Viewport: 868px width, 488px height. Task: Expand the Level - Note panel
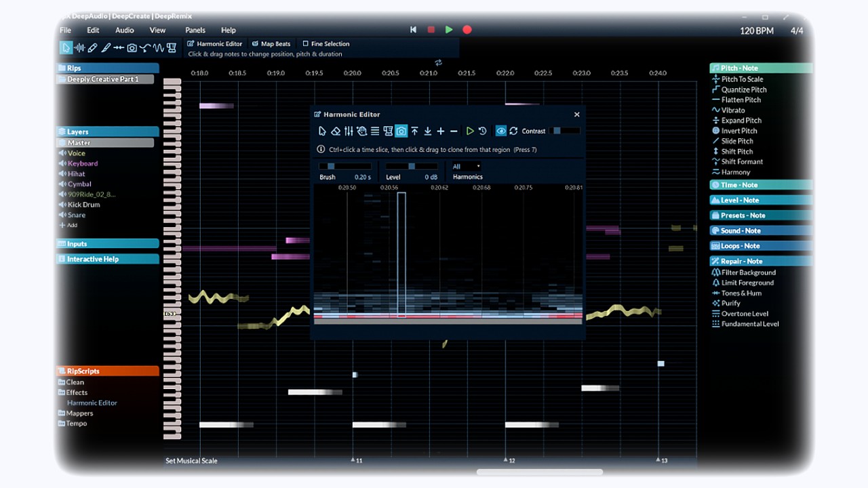pyautogui.click(x=761, y=200)
